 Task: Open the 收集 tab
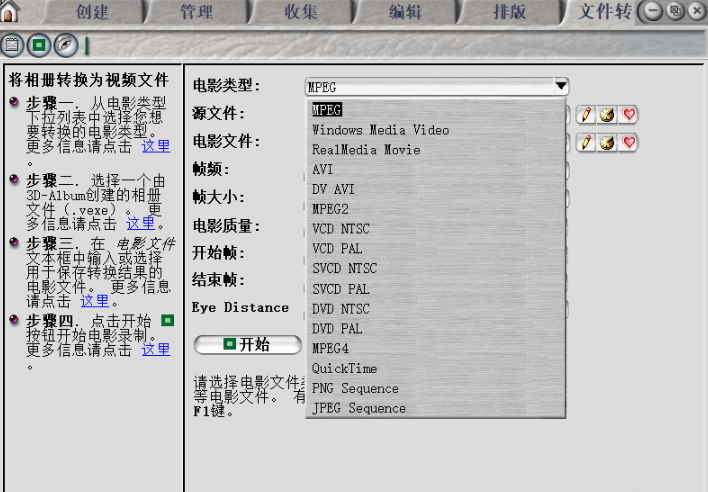click(x=301, y=12)
